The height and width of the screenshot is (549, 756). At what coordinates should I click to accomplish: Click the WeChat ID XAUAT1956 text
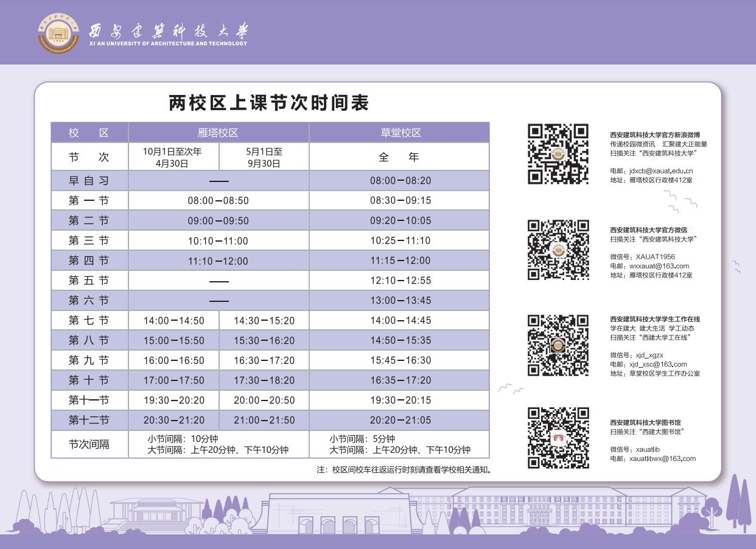(x=654, y=257)
